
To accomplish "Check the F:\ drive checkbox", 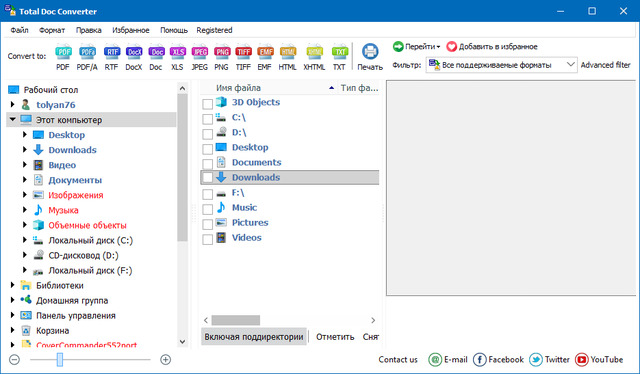I will click(x=207, y=194).
